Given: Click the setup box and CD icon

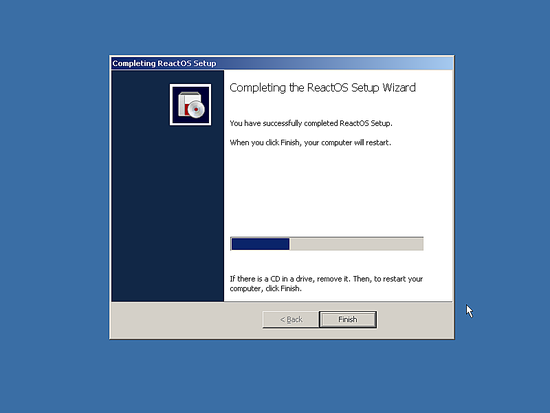Looking at the screenshot, I should point(190,105).
